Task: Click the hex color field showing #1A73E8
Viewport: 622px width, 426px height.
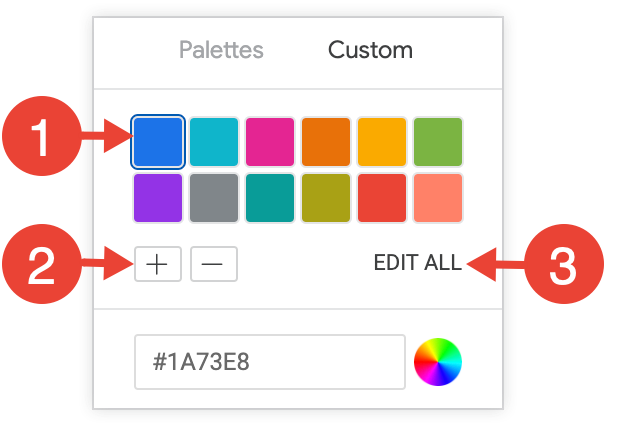Action: (269, 362)
